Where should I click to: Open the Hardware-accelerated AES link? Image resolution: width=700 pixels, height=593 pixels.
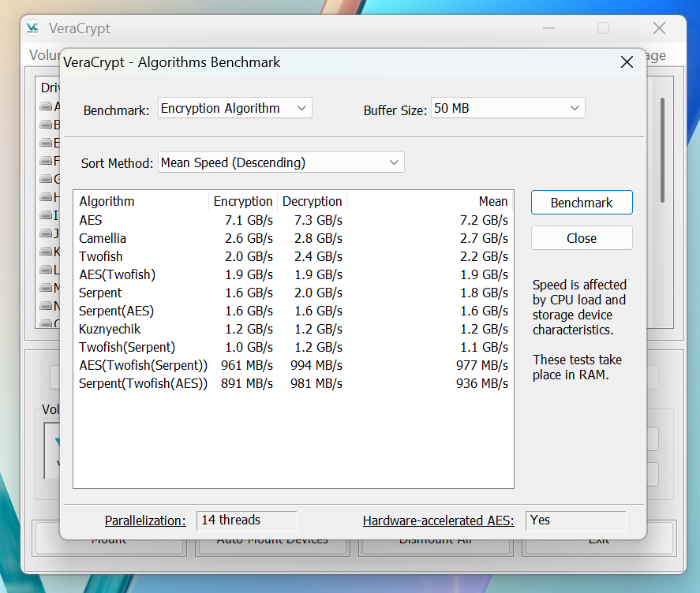[x=438, y=520]
